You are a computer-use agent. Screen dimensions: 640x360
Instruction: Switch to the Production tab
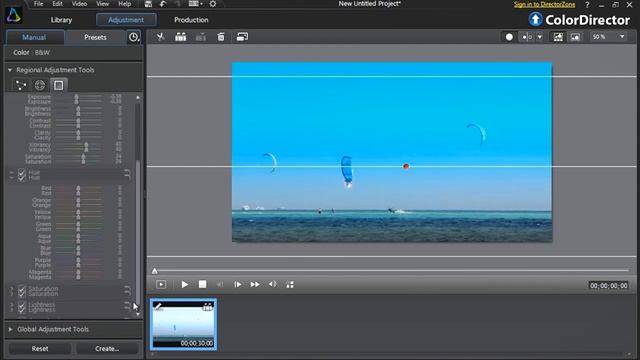191,20
